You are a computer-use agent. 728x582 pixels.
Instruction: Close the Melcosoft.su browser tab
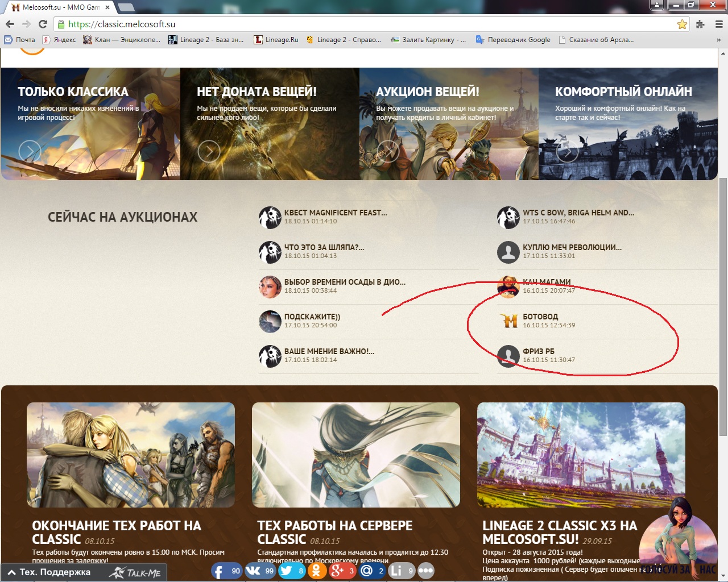pos(107,7)
